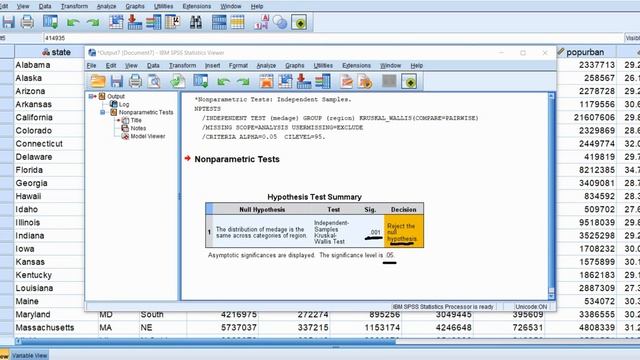The image size is (640, 360).
Task: Click Hypothesis Test Summary title
Action: pyautogui.click(x=314, y=197)
